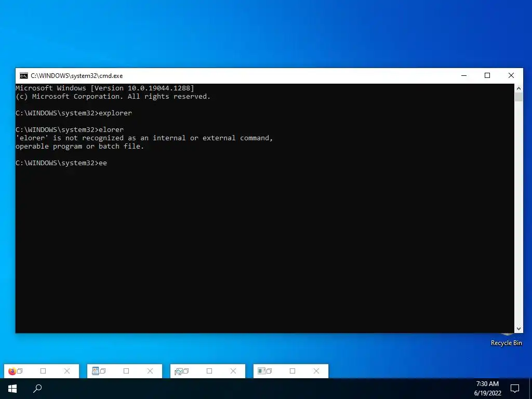
Task: Click the 'C:\WINDOWS\system32>explorer' command line
Action: [x=74, y=113]
